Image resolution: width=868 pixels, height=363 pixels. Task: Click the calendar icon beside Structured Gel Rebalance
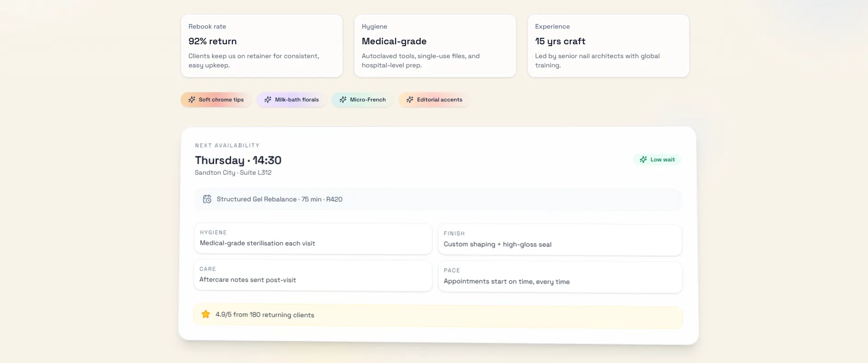[x=207, y=199]
